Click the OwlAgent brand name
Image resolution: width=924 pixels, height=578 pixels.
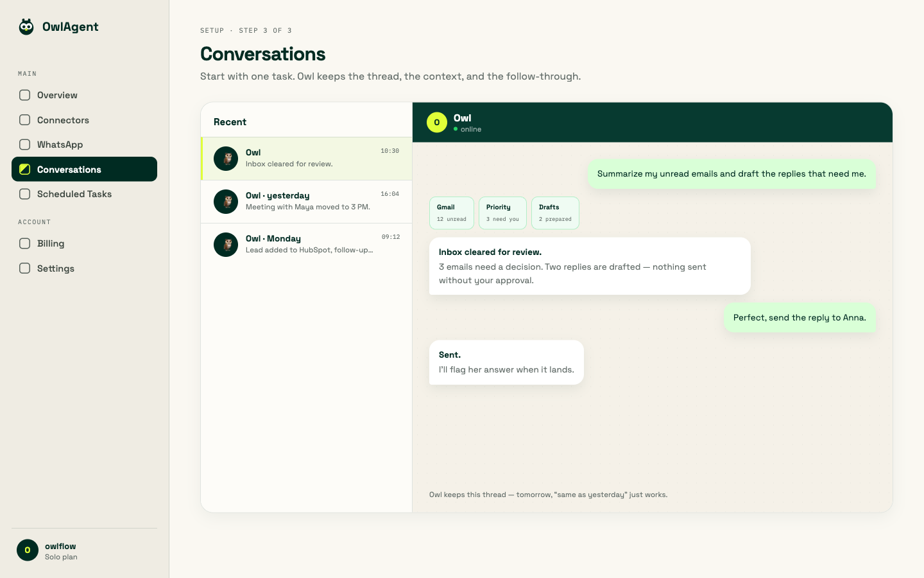click(71, 27)
